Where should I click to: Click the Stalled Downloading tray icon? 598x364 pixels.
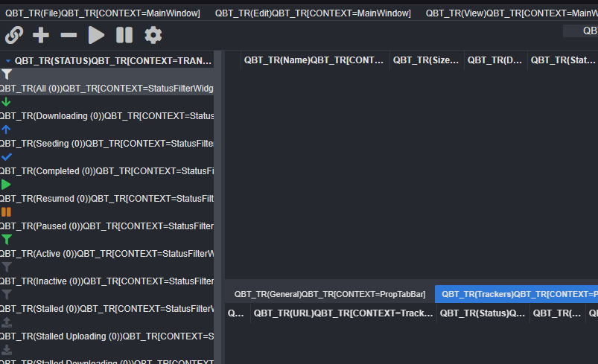(7, 350)
